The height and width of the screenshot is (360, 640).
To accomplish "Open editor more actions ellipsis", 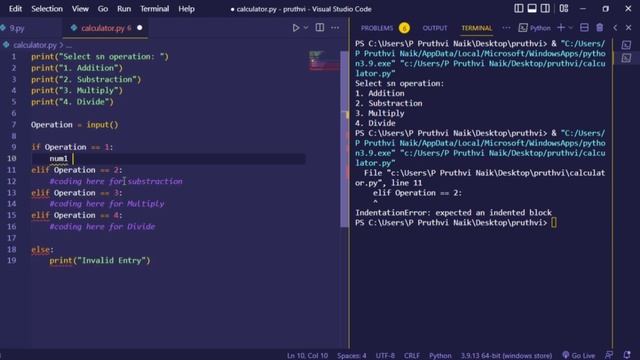I will point(335,28).
